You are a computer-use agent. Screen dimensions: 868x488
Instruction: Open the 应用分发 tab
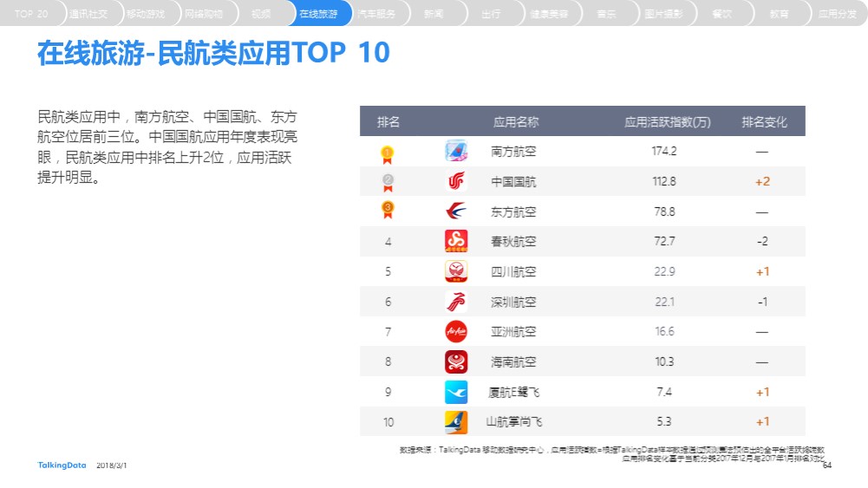point(837,13)
